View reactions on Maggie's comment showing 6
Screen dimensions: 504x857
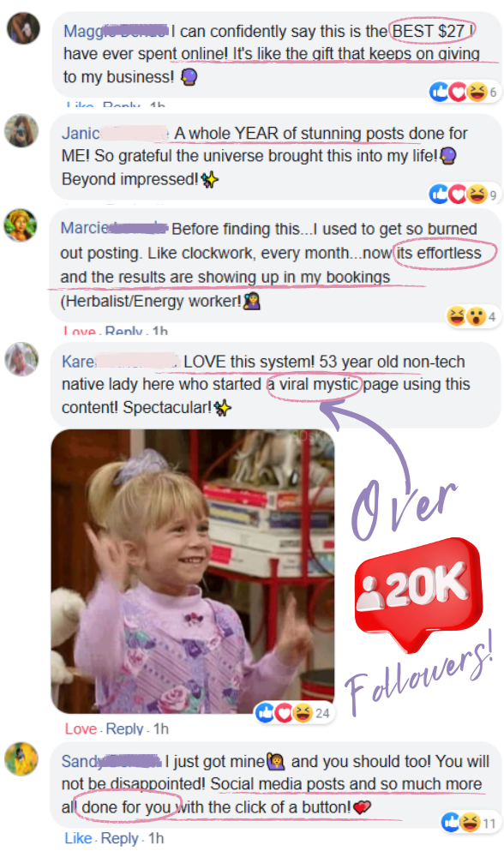pos(464,92)
